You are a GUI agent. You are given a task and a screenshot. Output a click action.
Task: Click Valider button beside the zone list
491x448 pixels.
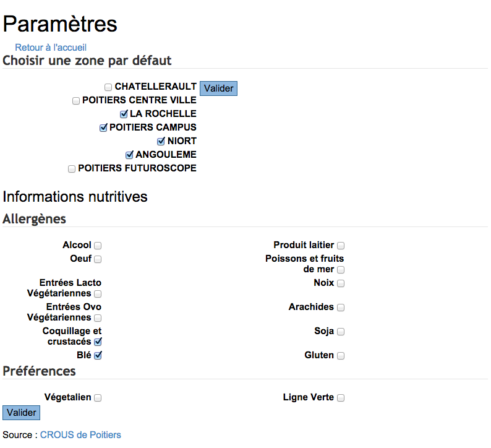(x=218, y=88)
